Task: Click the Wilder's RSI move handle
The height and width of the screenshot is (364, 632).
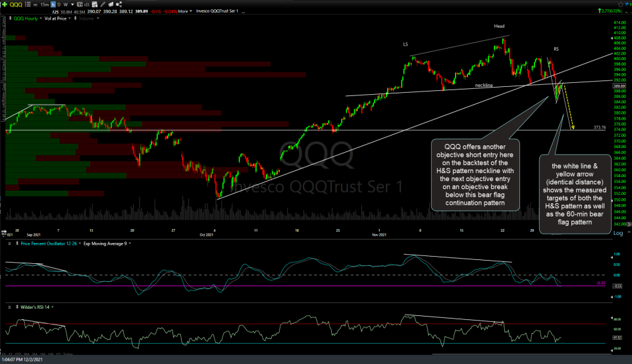Action: (17, 307)
